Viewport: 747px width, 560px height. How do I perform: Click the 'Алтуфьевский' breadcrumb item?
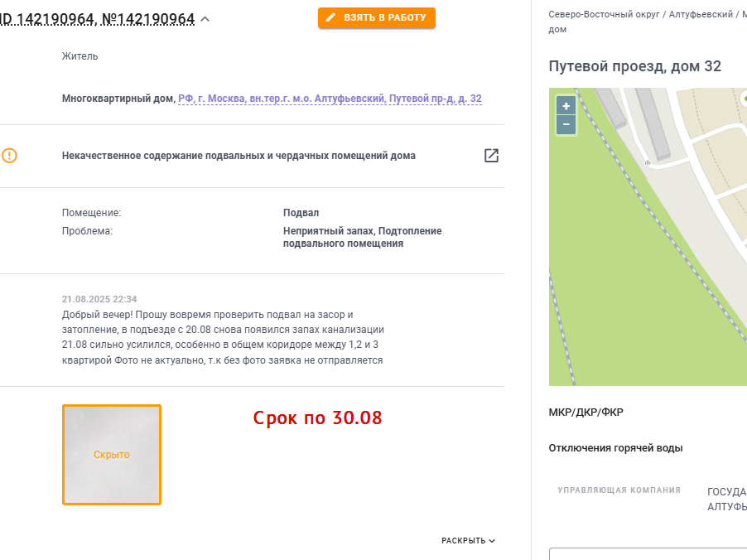tap(701, 14)
